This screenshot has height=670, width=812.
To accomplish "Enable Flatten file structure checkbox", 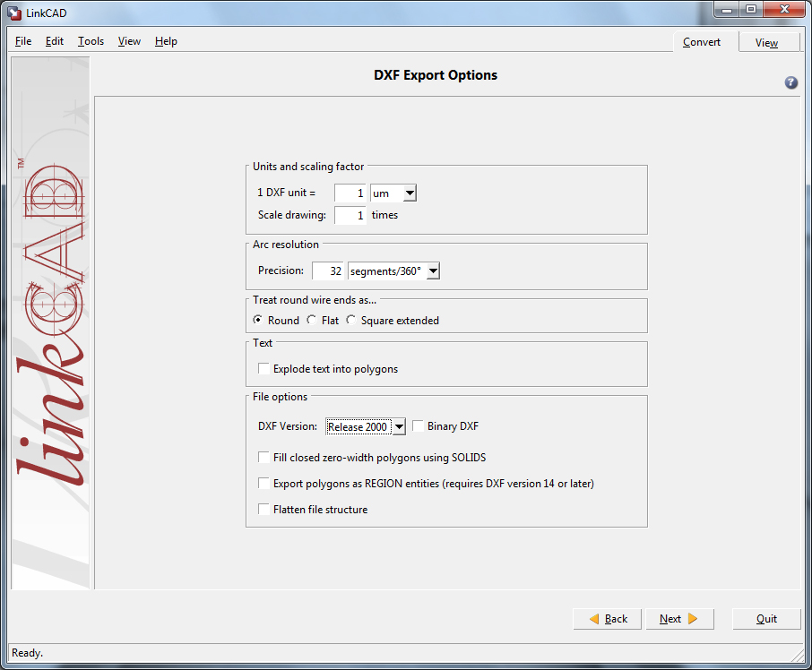I will tap(263, 509).
